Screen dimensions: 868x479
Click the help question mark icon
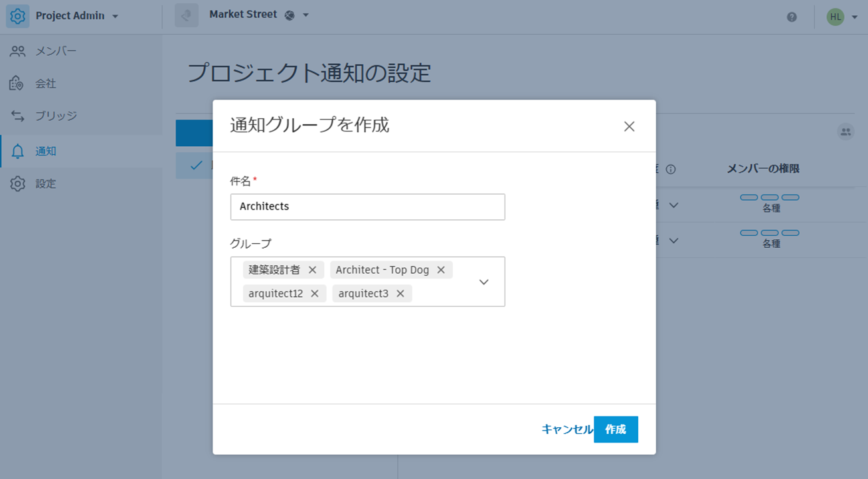coord(792,17)
